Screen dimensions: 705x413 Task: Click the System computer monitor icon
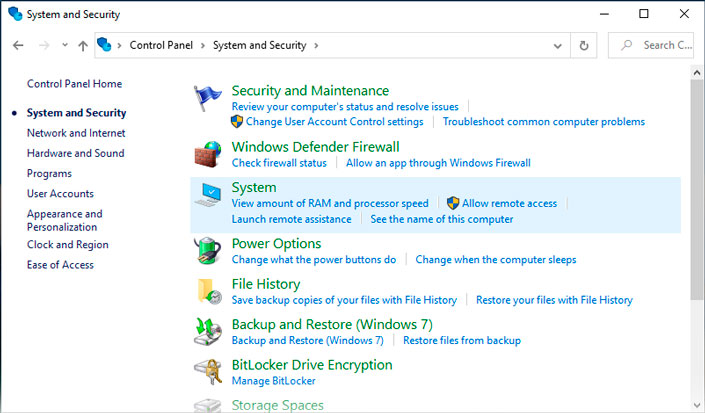(208, 195)
